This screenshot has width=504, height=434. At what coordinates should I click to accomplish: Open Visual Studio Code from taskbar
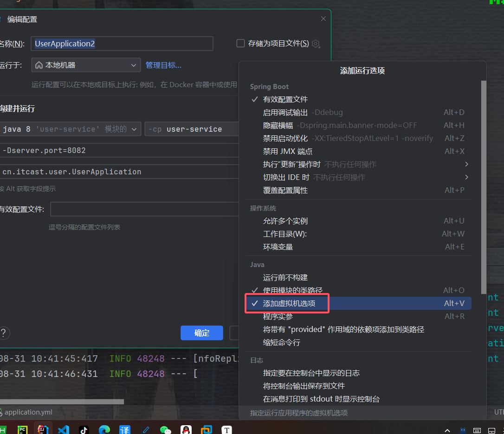[63, 429]
